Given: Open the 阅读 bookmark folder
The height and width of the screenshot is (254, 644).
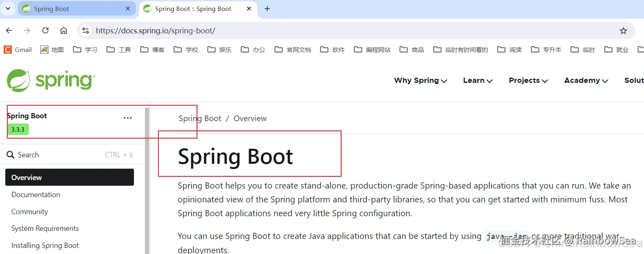Looking at the screenshot, I should coord(509,50).
